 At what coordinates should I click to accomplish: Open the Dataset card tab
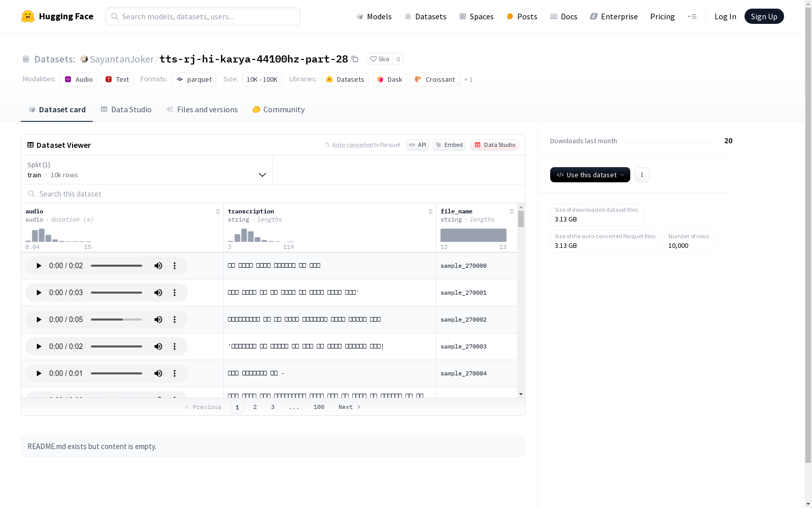point(57,110)
